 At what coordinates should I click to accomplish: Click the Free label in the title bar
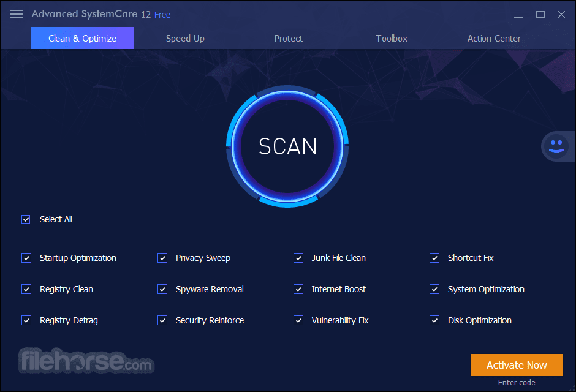click(x=162, y=14)
